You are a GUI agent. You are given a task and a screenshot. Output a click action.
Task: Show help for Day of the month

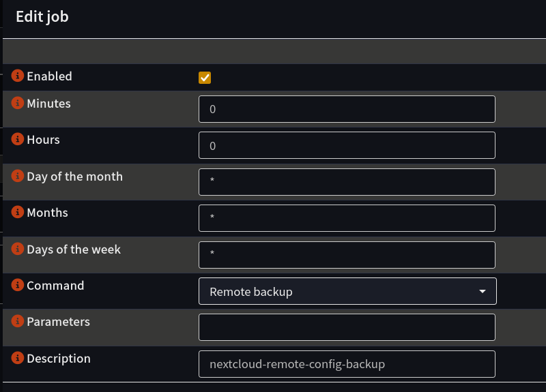[x=18, y=176]
